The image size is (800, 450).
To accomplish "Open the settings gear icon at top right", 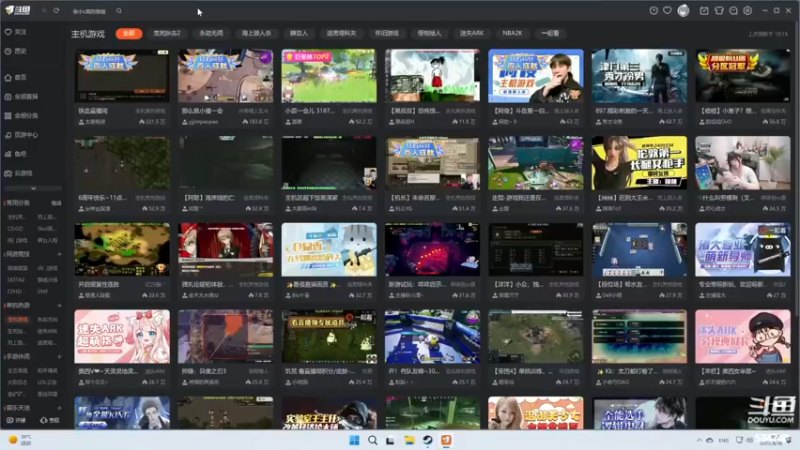I will click(x=747, y=10).
